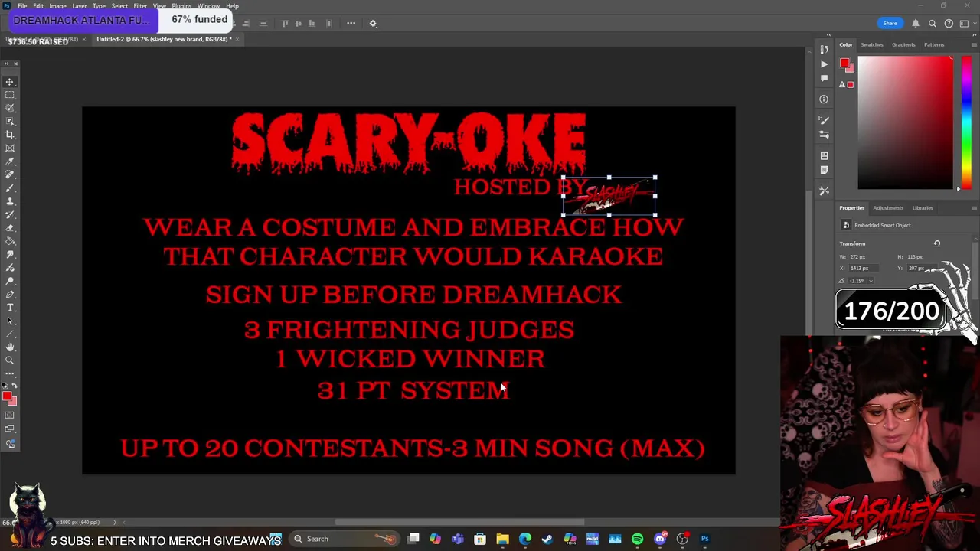This screenshot has width=980, height=551.
Task: Open the Photoshop search icon
Action: [x=933, y=23]
